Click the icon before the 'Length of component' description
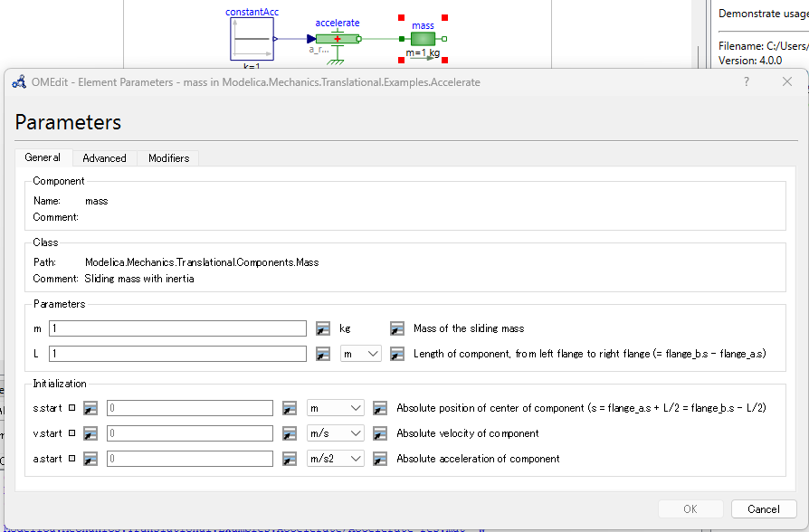 point(396,354)
